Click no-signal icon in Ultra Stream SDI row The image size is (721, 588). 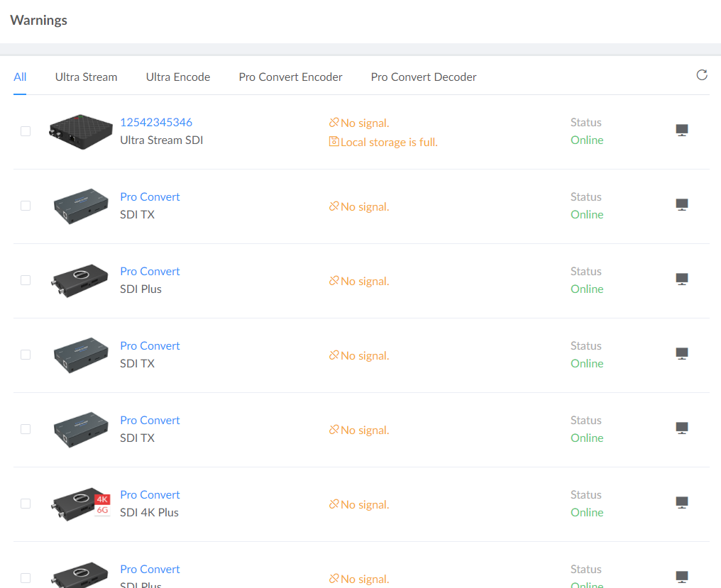(x=334, y=123)
